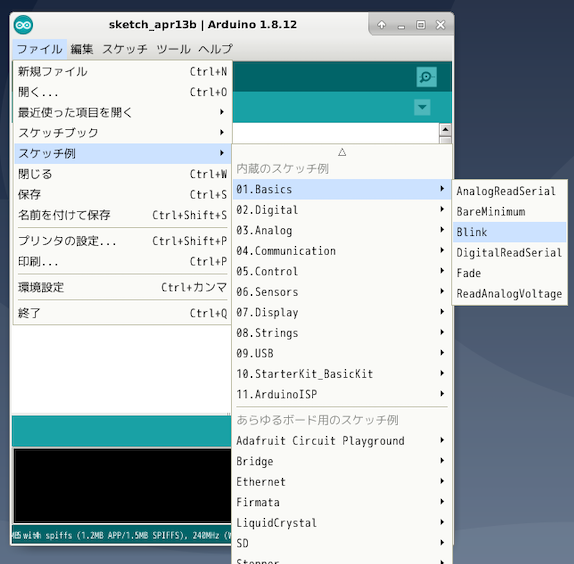Open the ツール menu
The width and height of the screenshot is (574, 564).
[x=173, y=49]
